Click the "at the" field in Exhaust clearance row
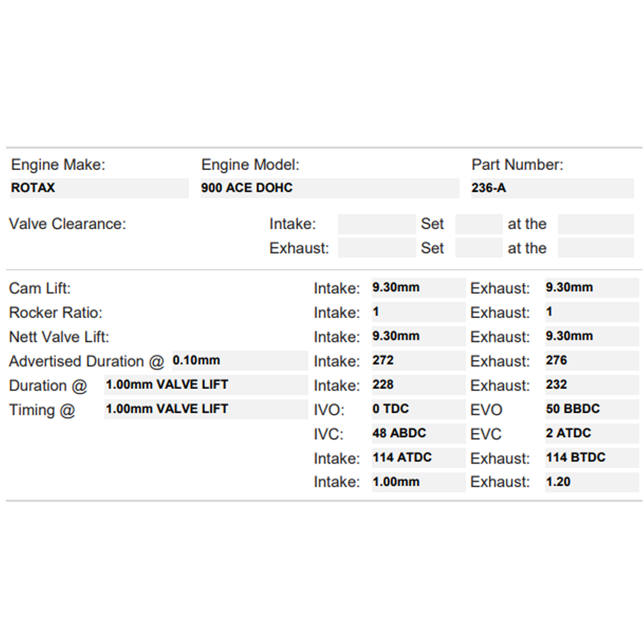The image size is (644, 644). [x=596, y=248]
